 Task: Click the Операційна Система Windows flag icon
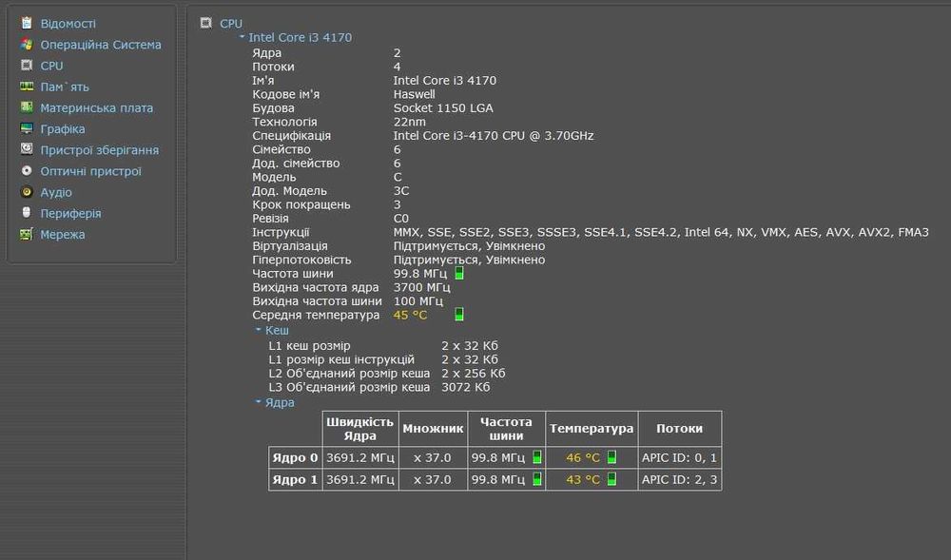(x=26, y=45)
